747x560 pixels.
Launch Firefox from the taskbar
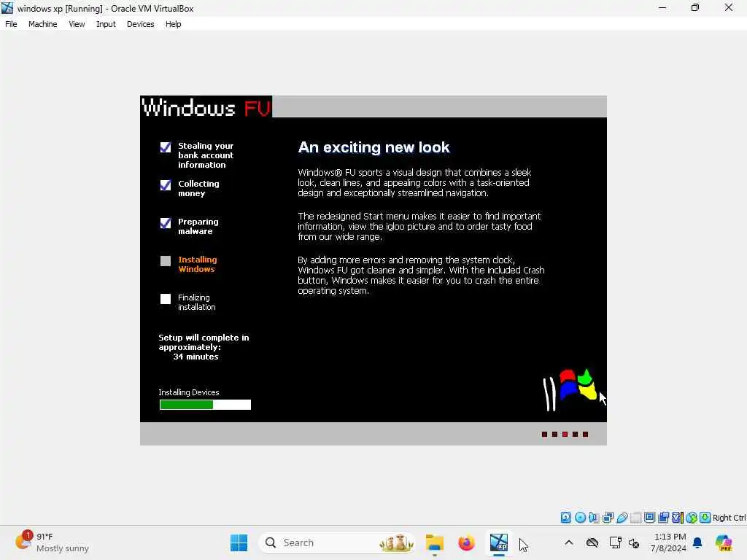(x=466, y=542)
